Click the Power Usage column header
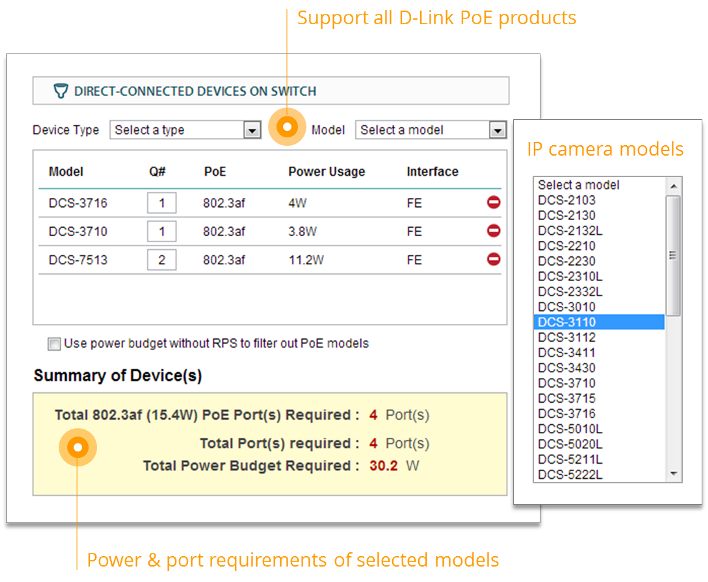The height and width of the screenshot is (582, 708). (327, 172)
